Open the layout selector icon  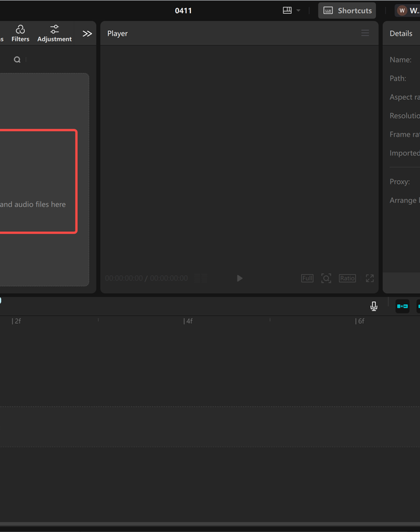coord(287,11)
